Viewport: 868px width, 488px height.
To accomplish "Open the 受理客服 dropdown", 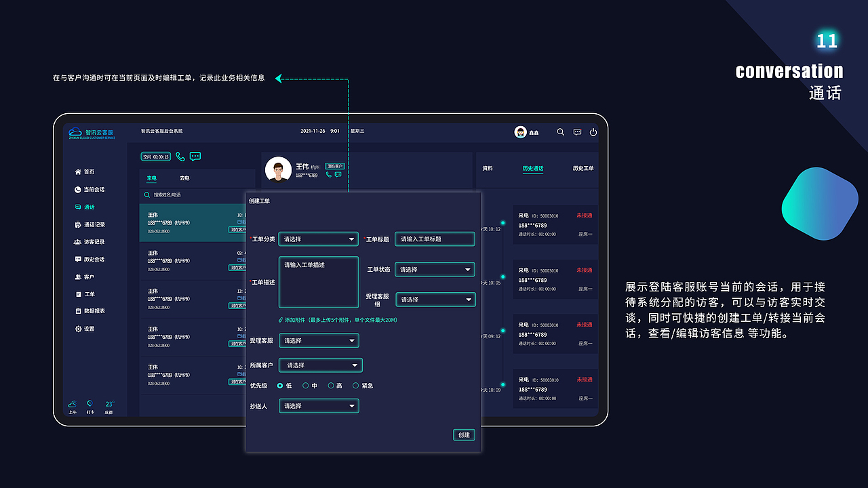I will tap(319, 341).
